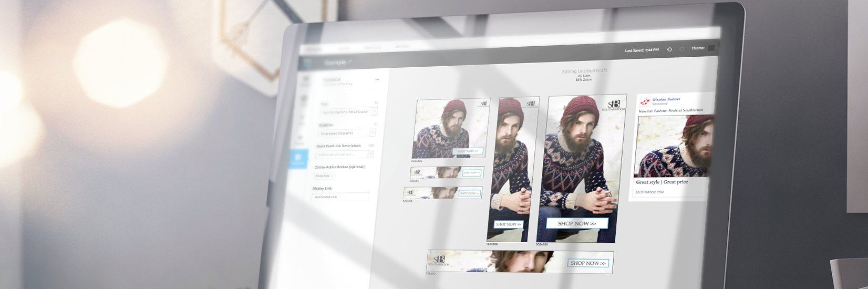The width and height of the screenshot is (868, 289).
Task: Expand the Text field dropdown arrow
Action: [x=375, y=111]
